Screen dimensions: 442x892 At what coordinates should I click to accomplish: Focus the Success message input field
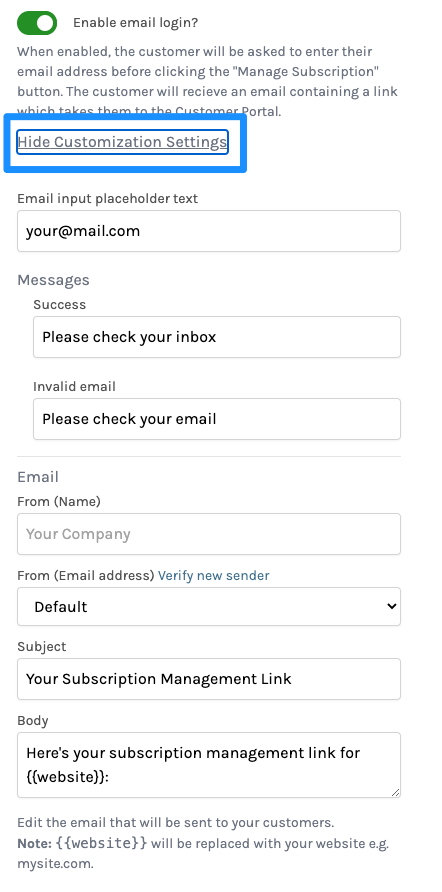point(217,337)
